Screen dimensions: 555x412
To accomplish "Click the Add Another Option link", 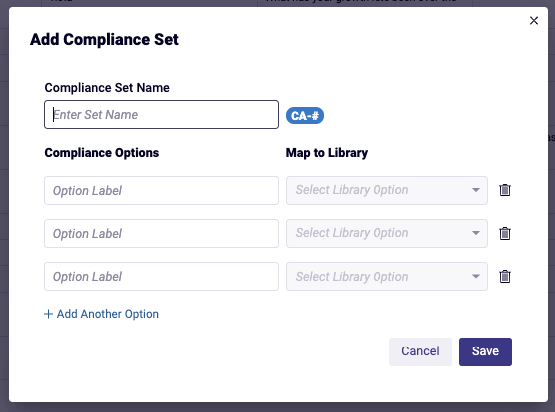I will pyautogui.click(x=102, y=314).
